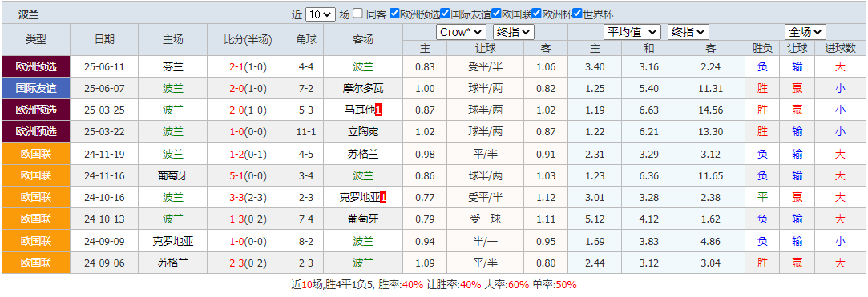Click the red card badge beside 马耳他
The image size is (868, 297).
378,110
